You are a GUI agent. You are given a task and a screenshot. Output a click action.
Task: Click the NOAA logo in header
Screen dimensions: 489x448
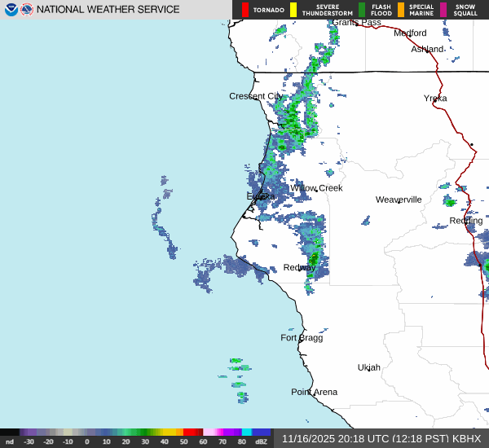[x=11, y=10]
